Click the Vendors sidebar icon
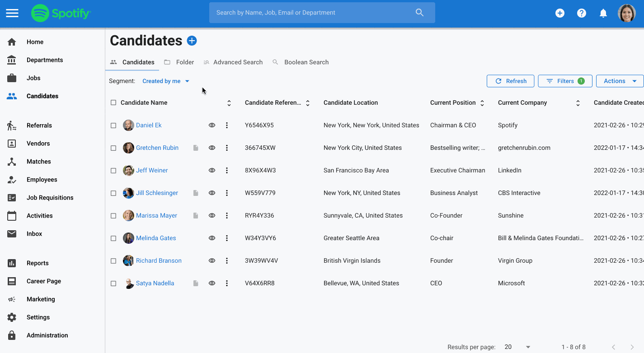 click(12, 144)
